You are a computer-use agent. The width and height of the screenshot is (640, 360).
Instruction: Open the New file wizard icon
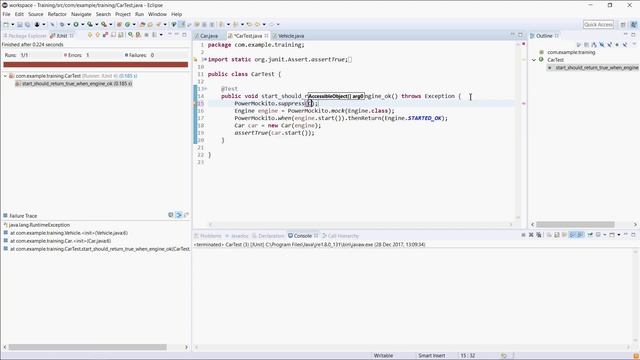pyautogui.click(x=6, y=24)
